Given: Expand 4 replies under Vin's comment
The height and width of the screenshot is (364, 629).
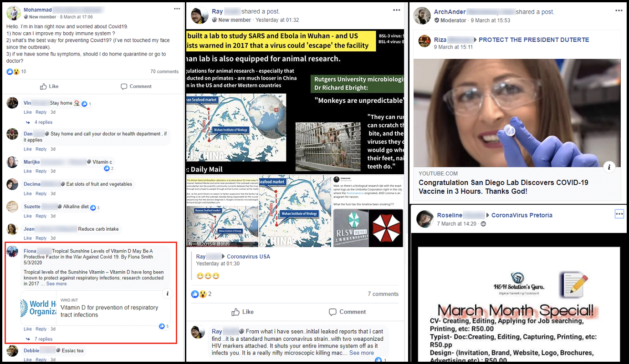Looking at the screenshot, I should [43, 122].
